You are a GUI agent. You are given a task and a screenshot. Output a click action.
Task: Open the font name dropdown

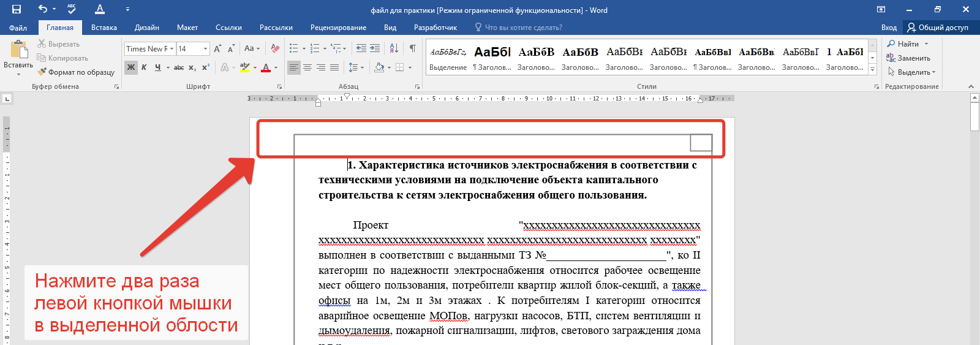(x=172, y=48)
